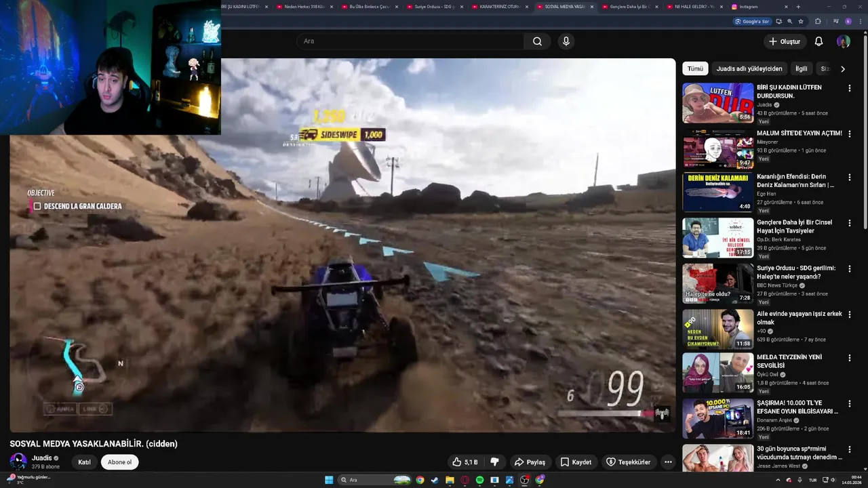Viewport: 868px width, 488px height.
Task: Expand hidden system tray icons chevron
Action: [x=778, y=480]
